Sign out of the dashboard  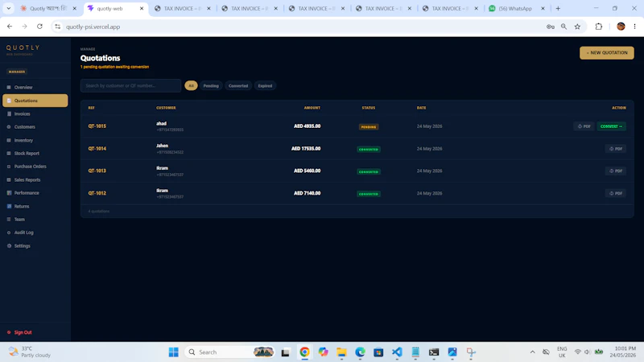click(19, 332)
